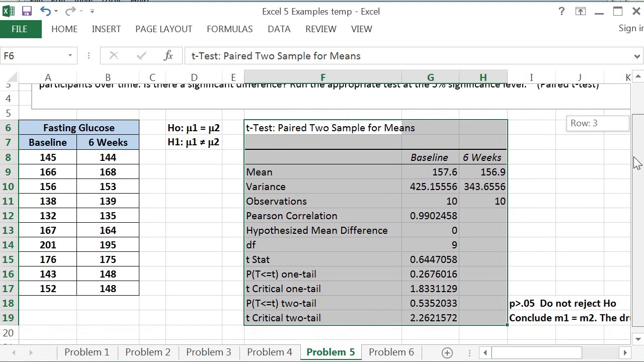This screenshot has width=644, height=362.
Task: Click the Enter checkmark formula bar icon
Action: (141, 56)
